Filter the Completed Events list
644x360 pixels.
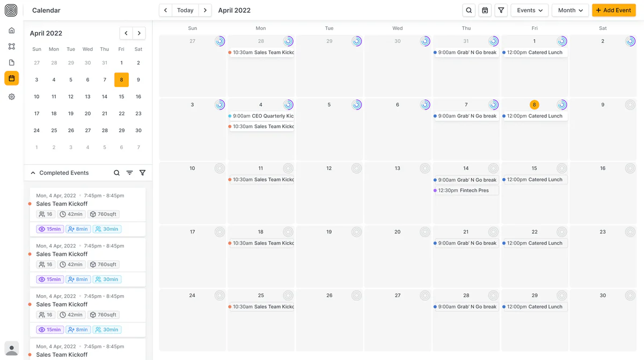[x=142, y=173]
